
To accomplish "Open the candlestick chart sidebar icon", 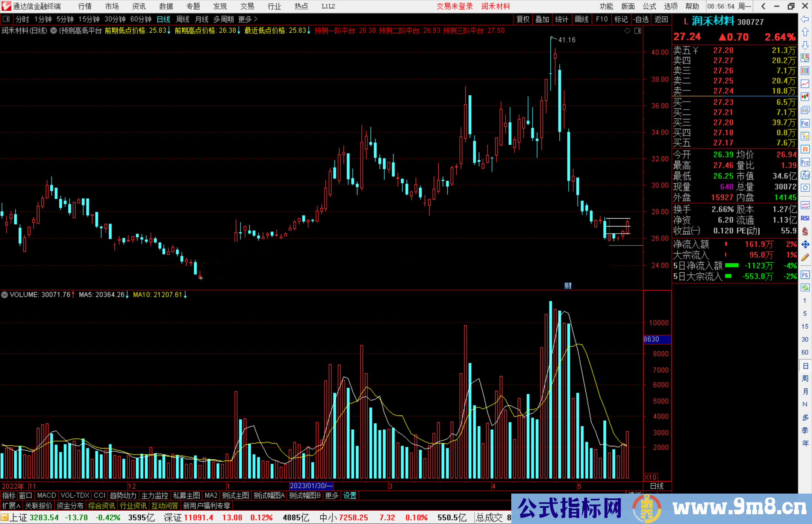I will click(x=805, y=97).
